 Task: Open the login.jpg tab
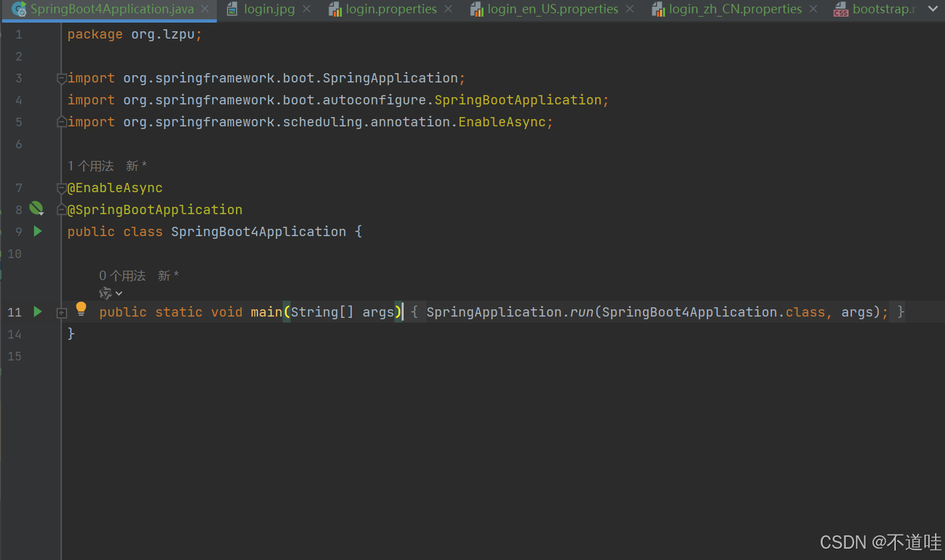coord(269,9)
